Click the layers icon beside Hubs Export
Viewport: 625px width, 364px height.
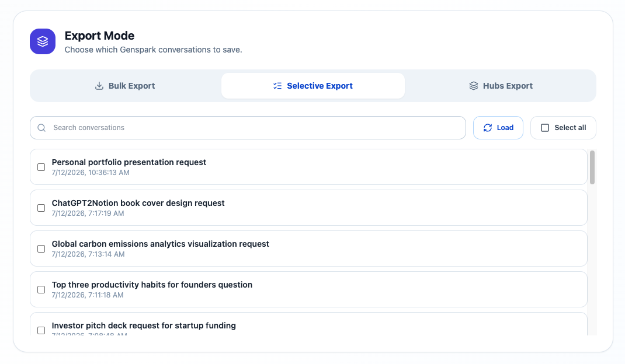[x=474, y=86]
